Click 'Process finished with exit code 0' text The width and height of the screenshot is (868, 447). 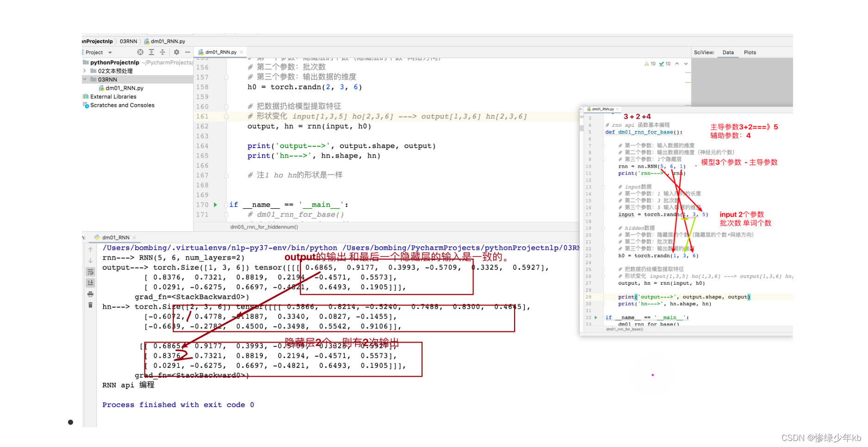(x=178, y=405)
